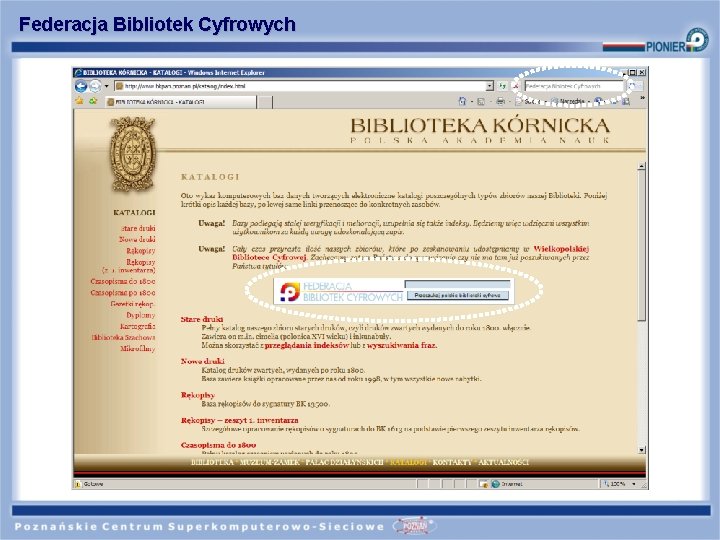Click the Przeszukaj polskie biblioteki cyfrowe button

(x=457, y=295)
